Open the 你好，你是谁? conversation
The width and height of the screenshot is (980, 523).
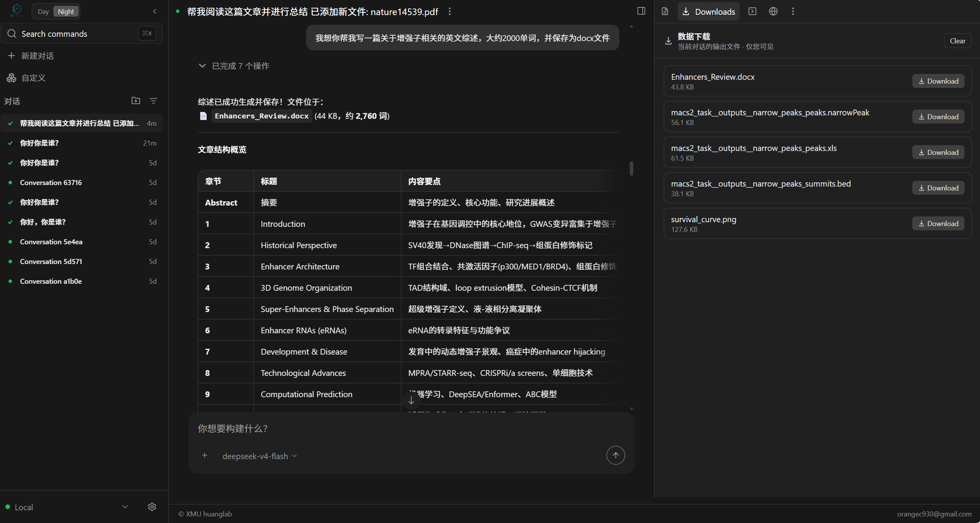click(82, 222)
